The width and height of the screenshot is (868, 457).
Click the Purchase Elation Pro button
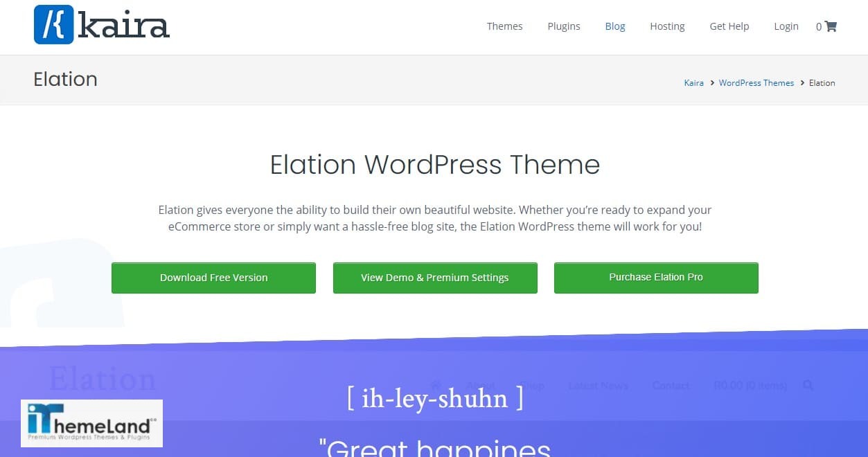click(x=656, y=278)
